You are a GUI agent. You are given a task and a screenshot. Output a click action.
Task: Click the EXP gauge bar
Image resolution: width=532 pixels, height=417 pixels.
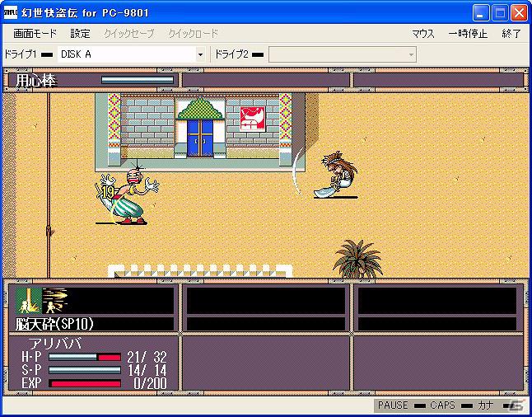pyautogui.click(x=85, y=384)
